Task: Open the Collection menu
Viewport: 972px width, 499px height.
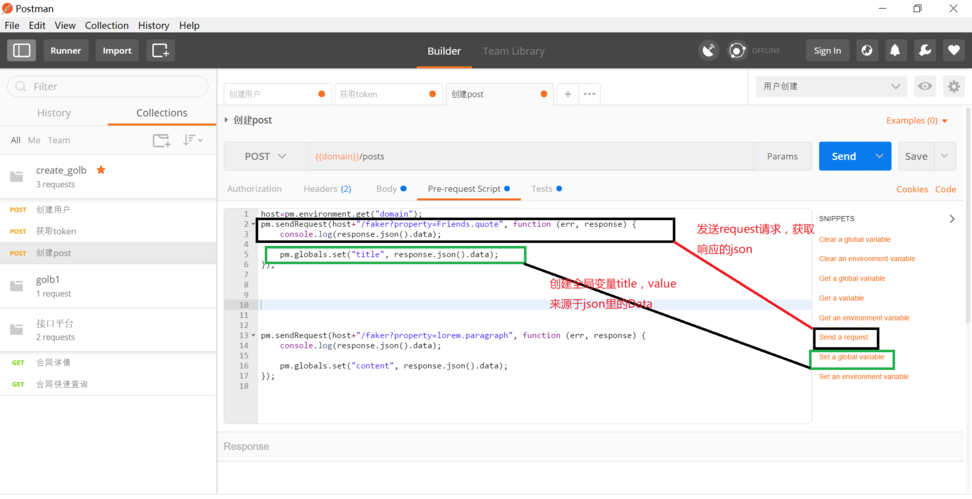Action: [x=107, y=25]
